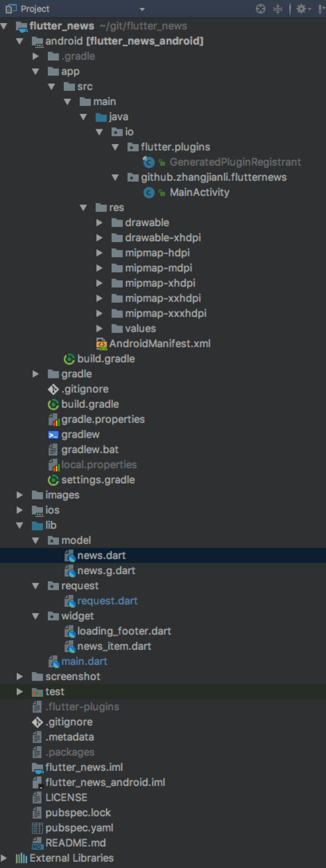326x868 pixels.
Task: Select the .packages file
Action: (70, 752)
